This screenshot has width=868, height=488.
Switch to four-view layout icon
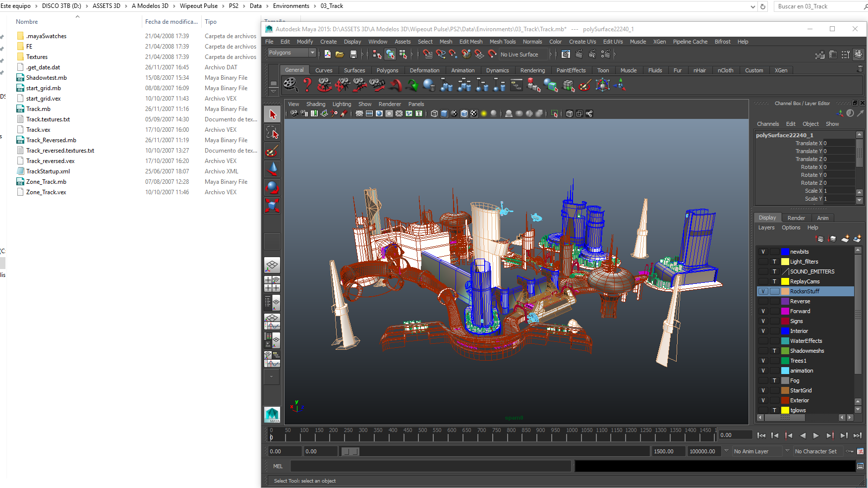pyautogui.click(x=272, y=284)
